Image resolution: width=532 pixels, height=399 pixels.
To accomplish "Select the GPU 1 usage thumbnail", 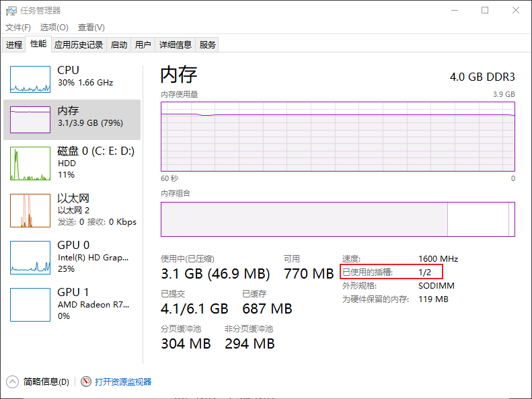I will click(30, 305).
